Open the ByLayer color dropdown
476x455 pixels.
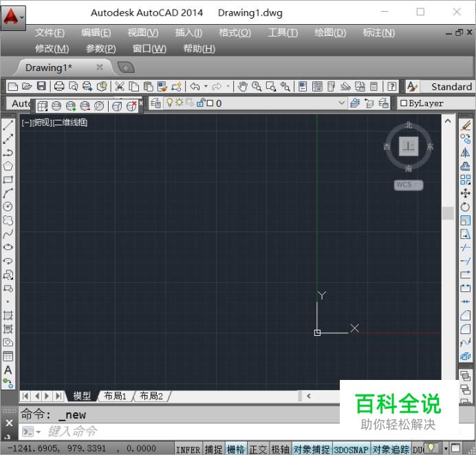(x=436, y=103)
